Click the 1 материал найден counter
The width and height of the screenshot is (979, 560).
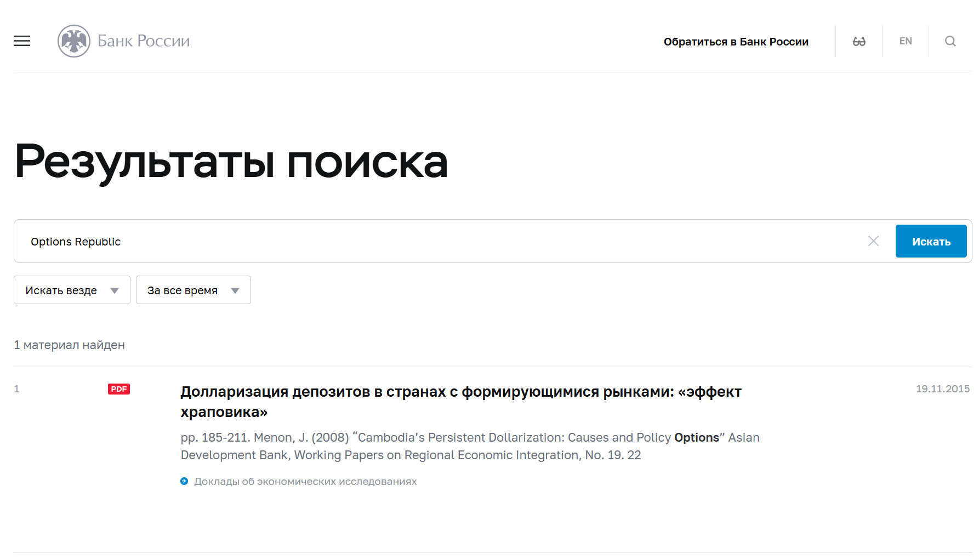[69, 345]
